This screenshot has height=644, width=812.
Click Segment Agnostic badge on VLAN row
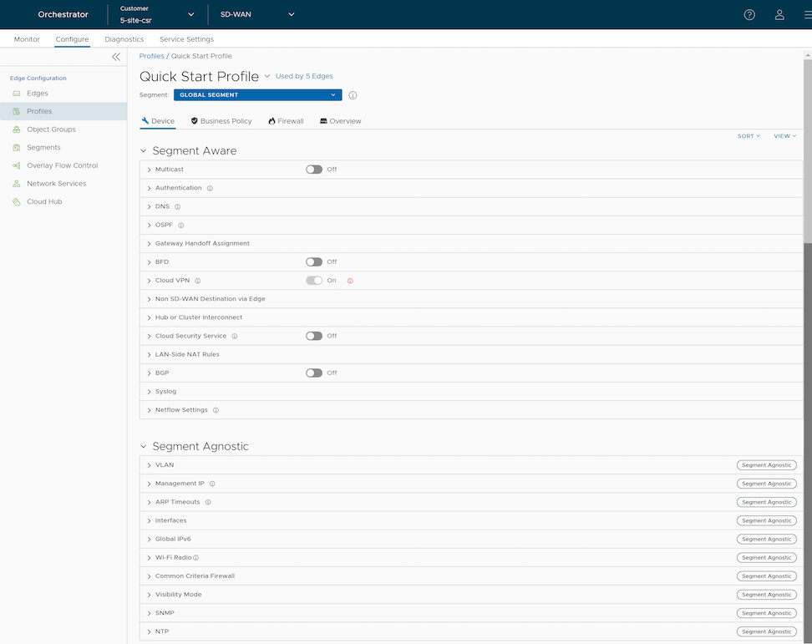[766, 465]
